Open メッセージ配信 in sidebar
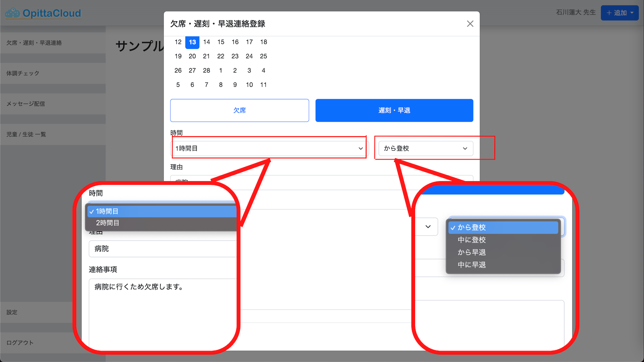 point(53,104)
